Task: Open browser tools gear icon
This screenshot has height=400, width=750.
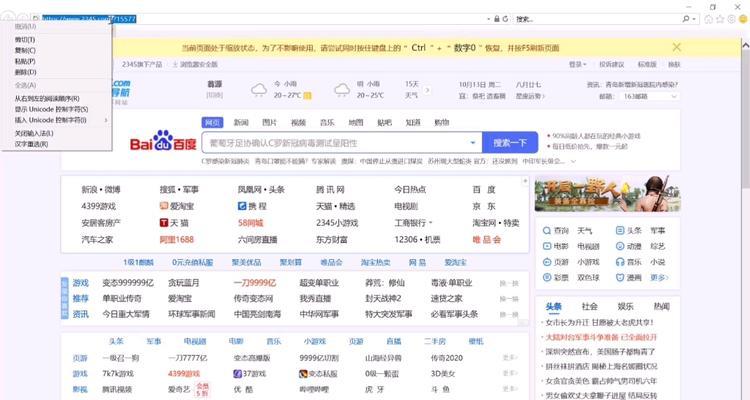Action: point(731,19)
